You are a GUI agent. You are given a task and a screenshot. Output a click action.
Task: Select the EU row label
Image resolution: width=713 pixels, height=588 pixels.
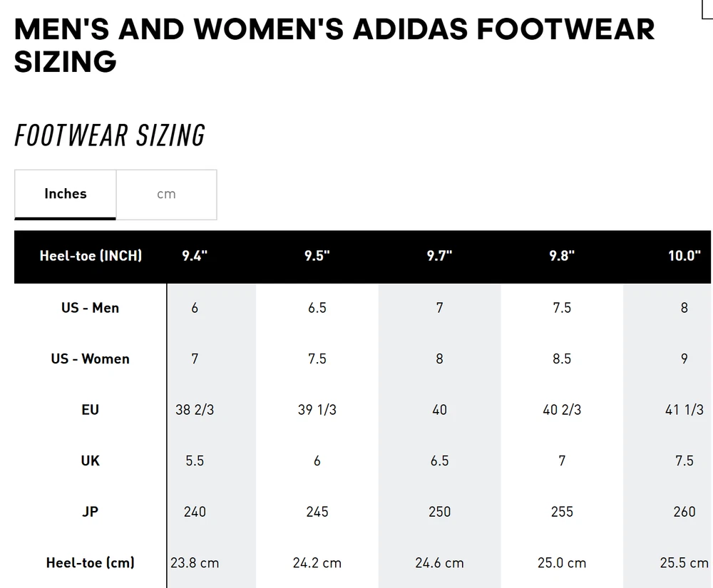tap(91, 410)
